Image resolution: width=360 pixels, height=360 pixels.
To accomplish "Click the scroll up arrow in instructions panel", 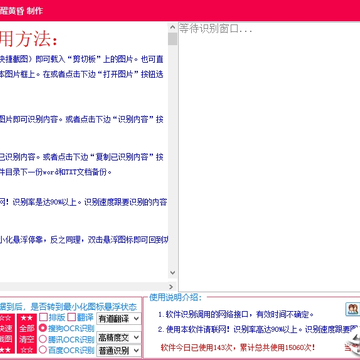I will coord(172,27).
